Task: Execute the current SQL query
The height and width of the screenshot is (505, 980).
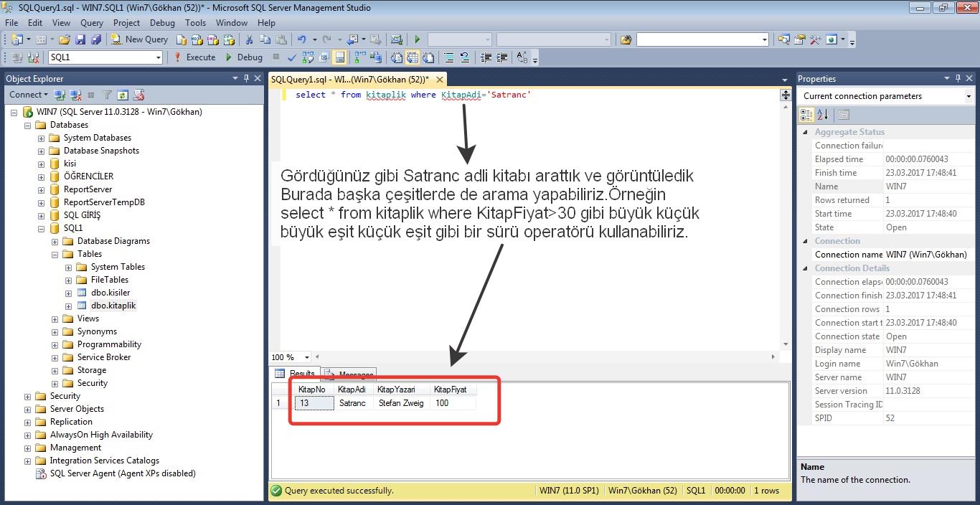Action: coord(202,57)
